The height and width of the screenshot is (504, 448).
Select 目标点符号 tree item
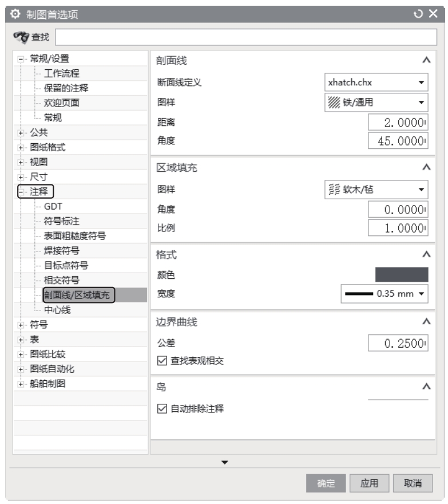click(66, 266)
